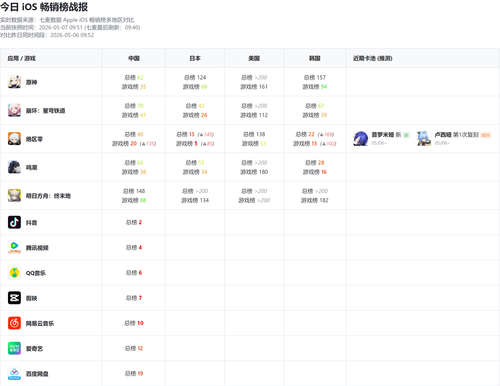Click the 卢西娅 第1次复刻 banner label
This screenshot has width=500, height=386.
click(462, 135)
